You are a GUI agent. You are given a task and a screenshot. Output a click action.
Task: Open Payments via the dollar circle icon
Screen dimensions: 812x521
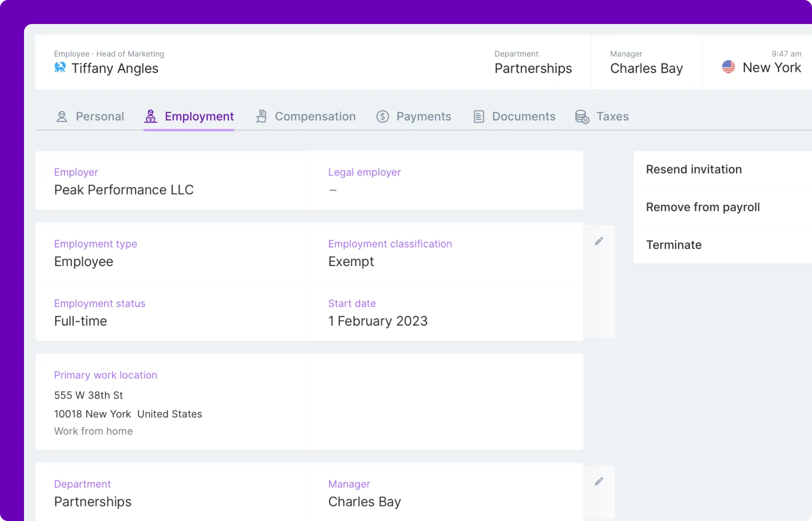tap(382, 116)
